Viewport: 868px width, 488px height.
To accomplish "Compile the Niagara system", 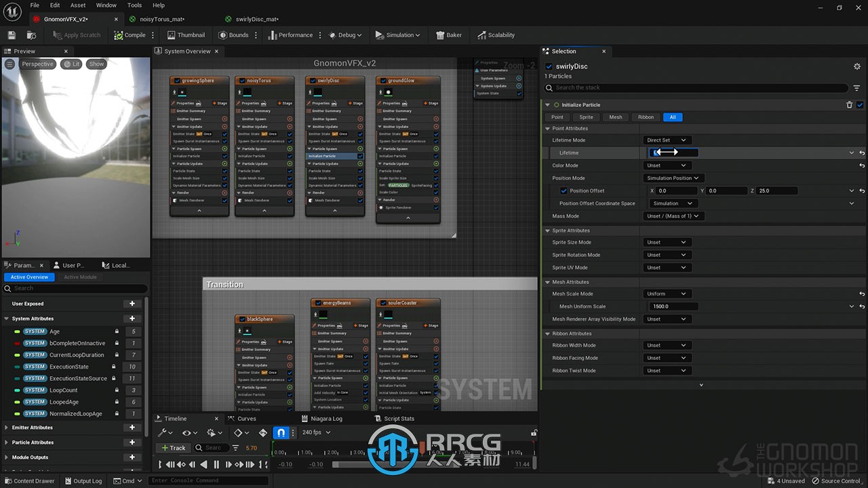I will (130, 35).
